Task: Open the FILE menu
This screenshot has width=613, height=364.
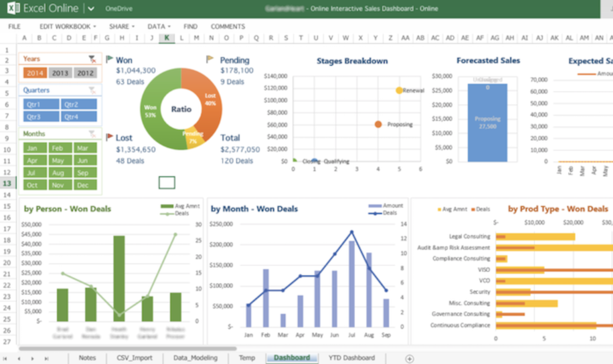Action: pos(14,26)
